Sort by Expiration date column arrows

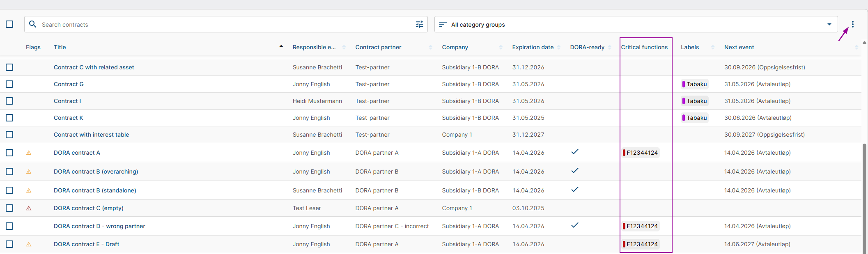click(x=558, y=47)
